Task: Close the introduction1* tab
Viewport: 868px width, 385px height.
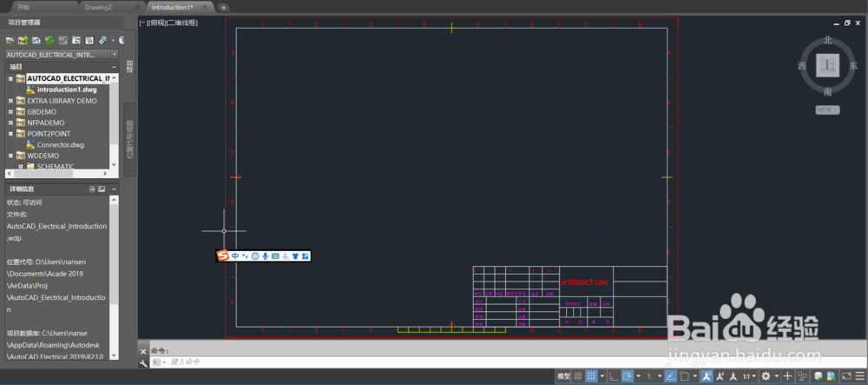Action: (205, 7)
